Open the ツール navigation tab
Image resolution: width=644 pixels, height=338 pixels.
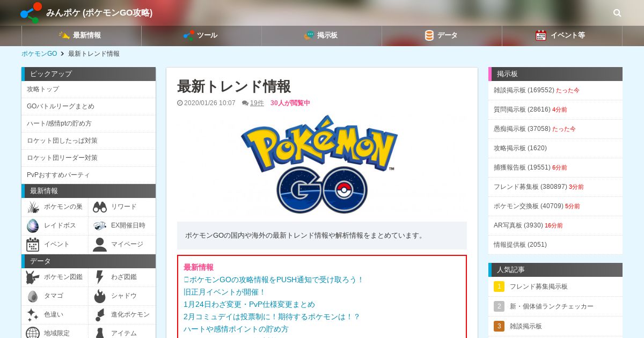pos(202,35)
